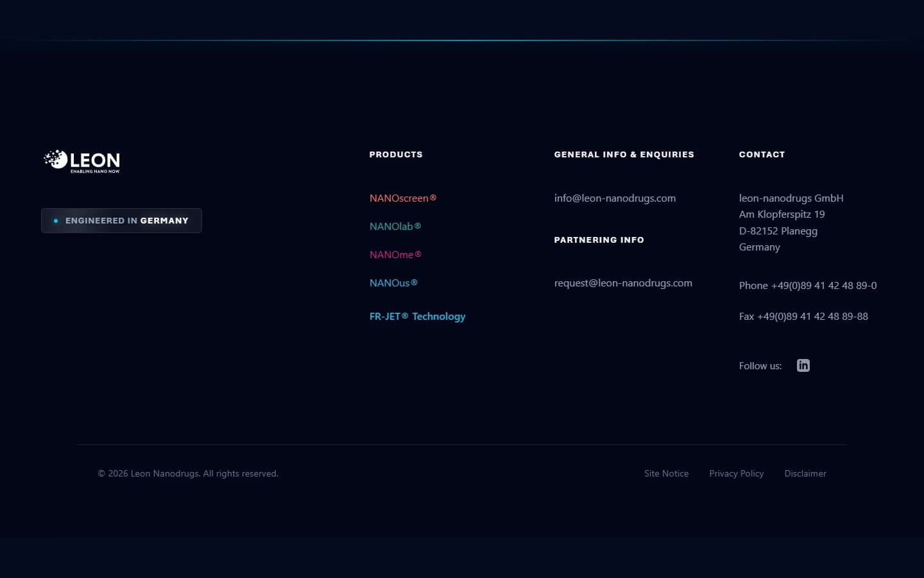Open the NANOscreen® product link
This screenshot has width=924, height=578.
[403, 198]
